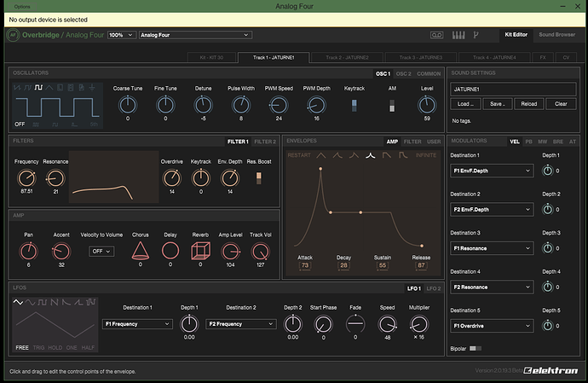Switch to Track 2 - JATURNE2 tab
The height and width of the screenshot is (383, 588).
click(x=347, y=57)
